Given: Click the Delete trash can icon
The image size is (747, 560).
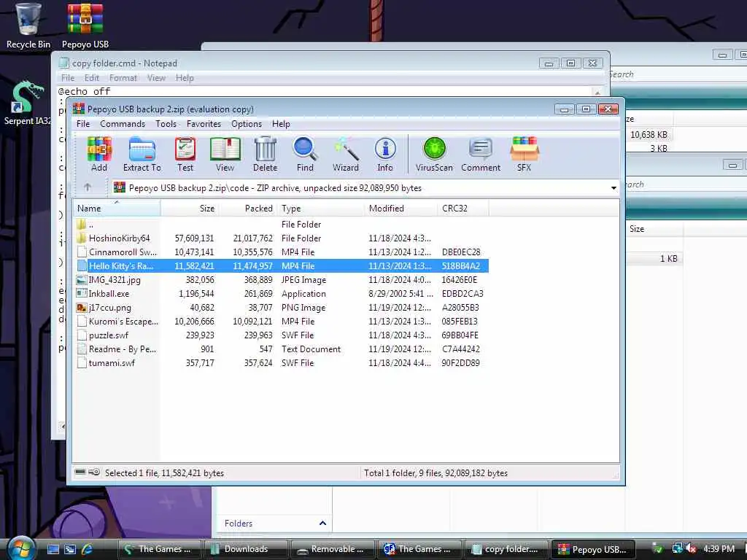Looking at the screenshot, I should [x=265, y=154].
